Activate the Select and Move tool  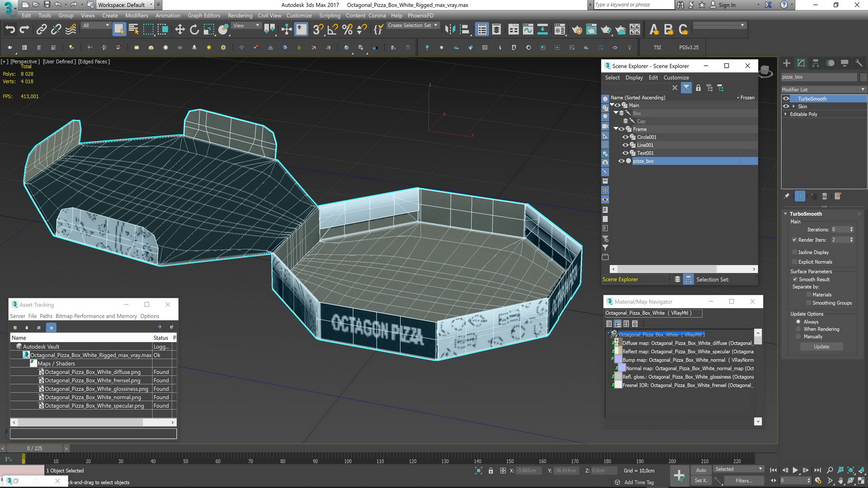(180, 29)
